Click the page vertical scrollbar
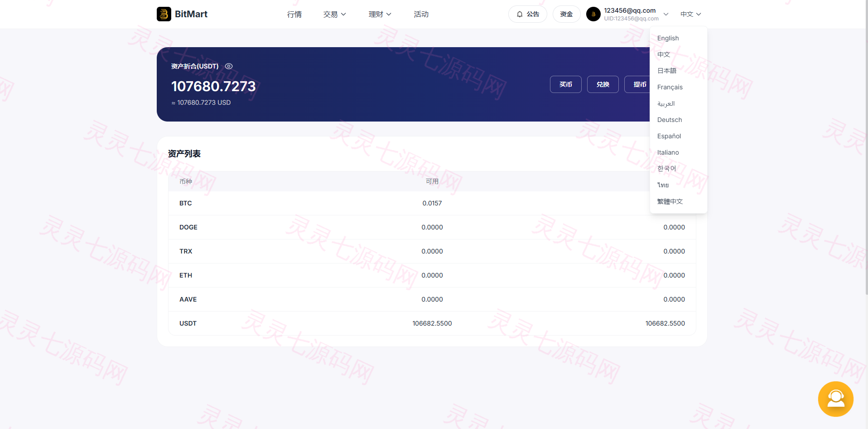 [866, 147]
